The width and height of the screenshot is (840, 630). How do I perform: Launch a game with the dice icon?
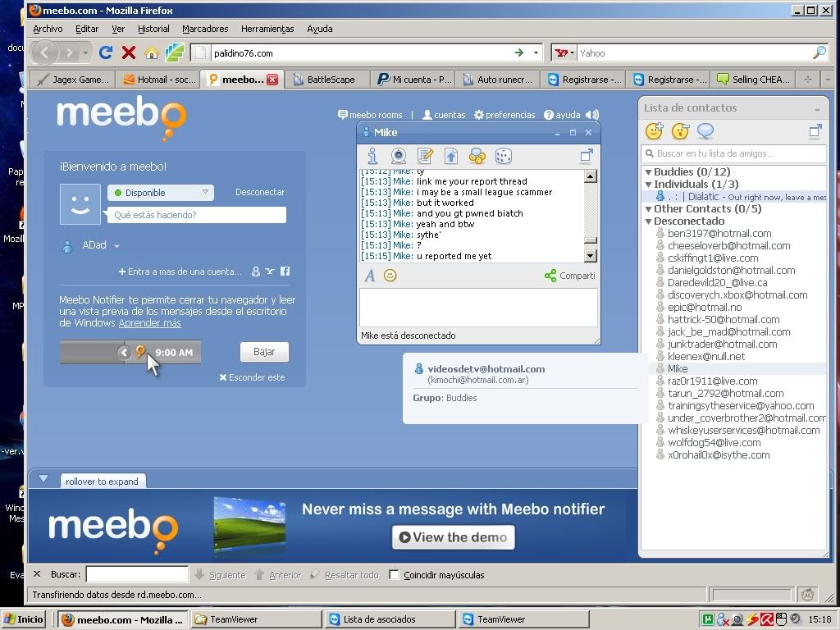tap(504, 156)
